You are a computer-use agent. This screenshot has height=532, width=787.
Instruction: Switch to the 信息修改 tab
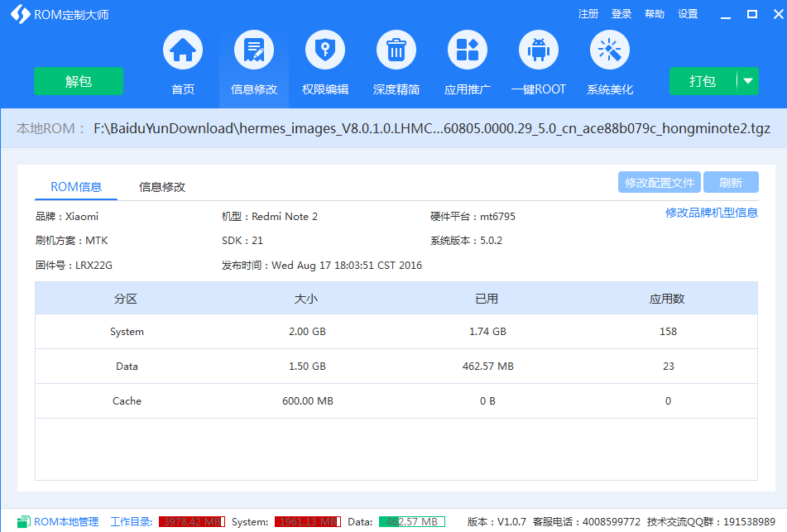[x=162, y=187]
